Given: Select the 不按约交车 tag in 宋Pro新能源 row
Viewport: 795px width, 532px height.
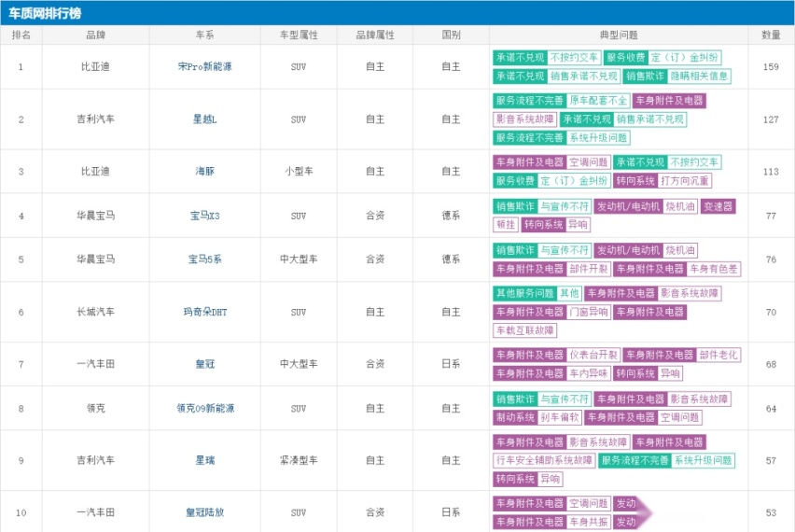Looking at the screenshot, I should pyautogui.click(x=574, y=58).
